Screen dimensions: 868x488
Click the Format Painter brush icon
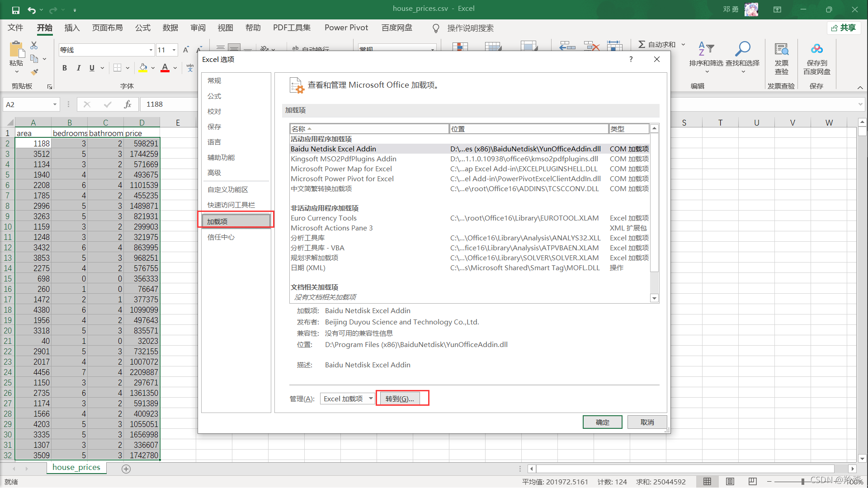coord(34,72)
